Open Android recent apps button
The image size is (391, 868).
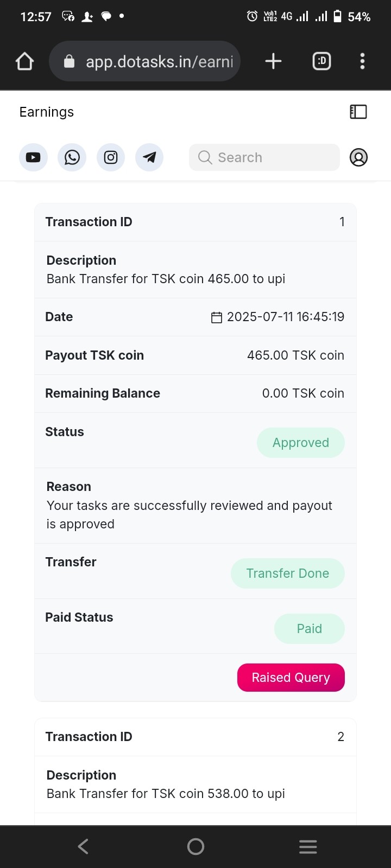coord(308,846)
